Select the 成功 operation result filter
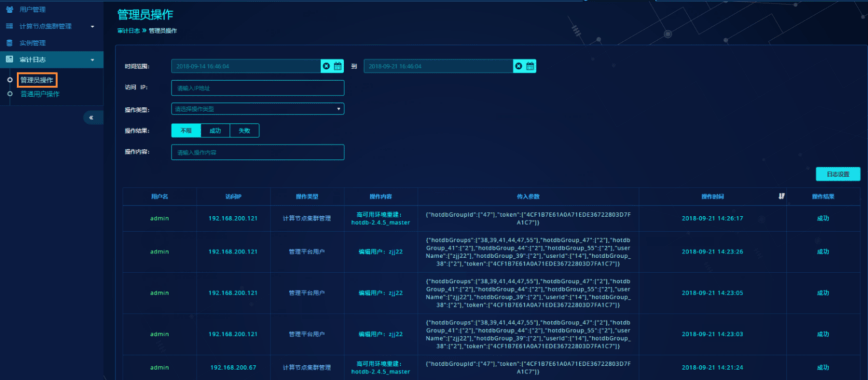The image size is (868, 380). [215, 130]
